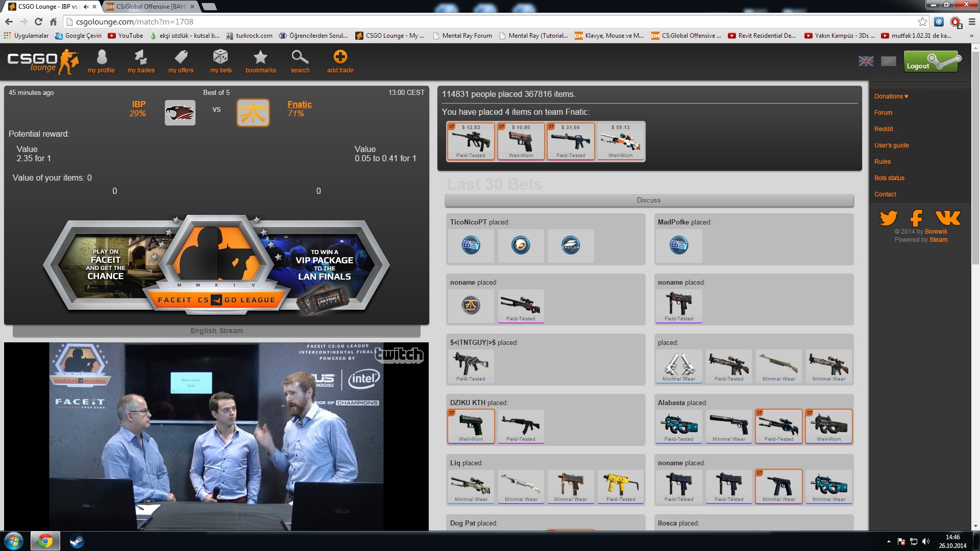This screenshot has width=980, height=551.
Task: Click the taskbar volume icon
Action: tap(926, 541)
